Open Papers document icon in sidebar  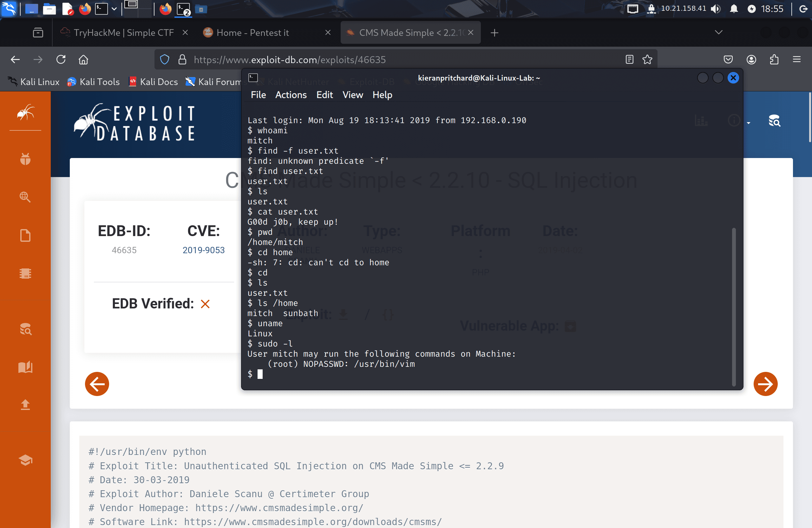[x=25, y=235]
